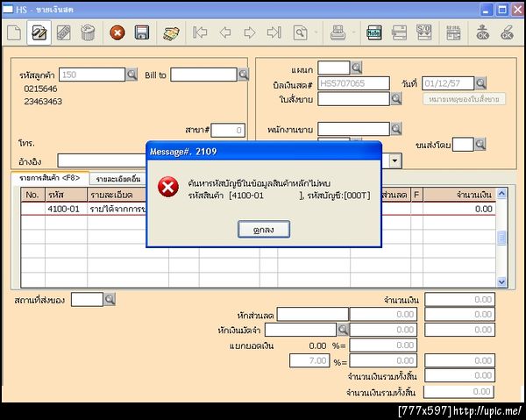Click the No. column header in grid
This screenshot has width=526, height=420.
pos(33,195)
